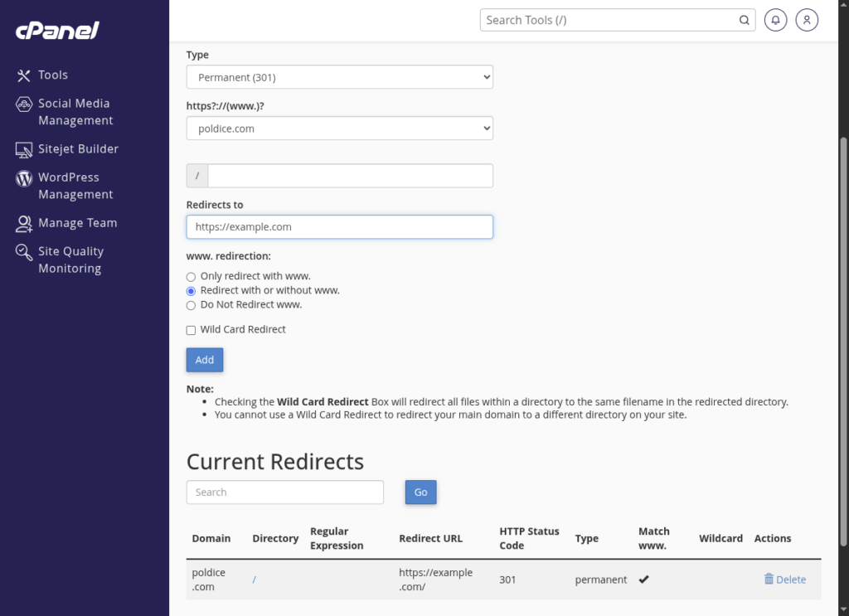Open the poldice.com domain dropdown
Image resolution: width=849 pixels, height=616 pixels.
pyautogui.click(x=339, y=129)
